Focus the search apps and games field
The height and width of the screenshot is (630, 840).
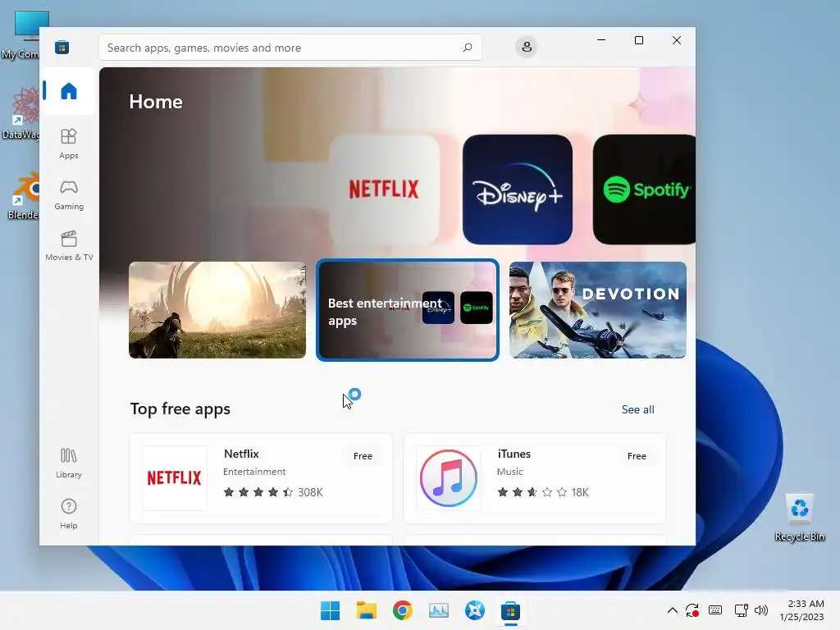pyautogui.click(x=290, y=48)
